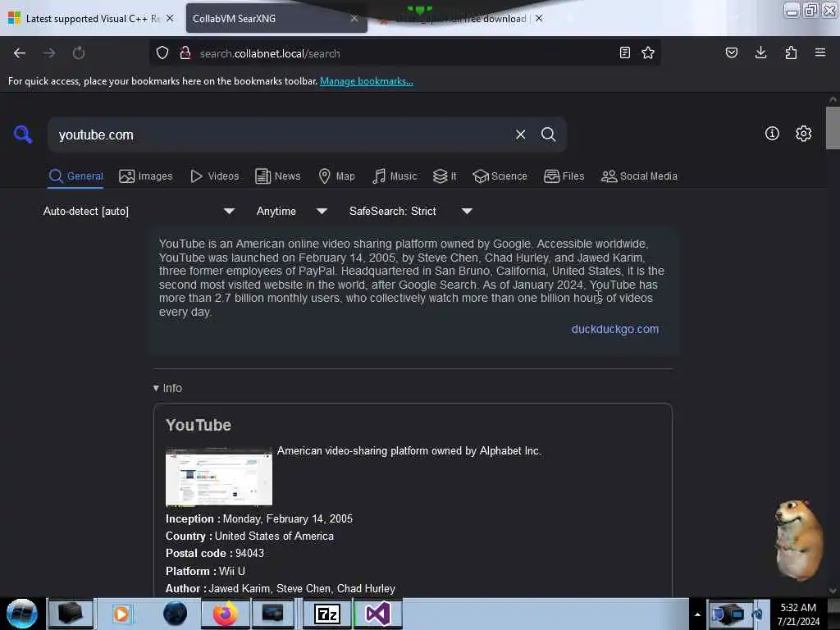Click the network tray icon

click(737, 614)
